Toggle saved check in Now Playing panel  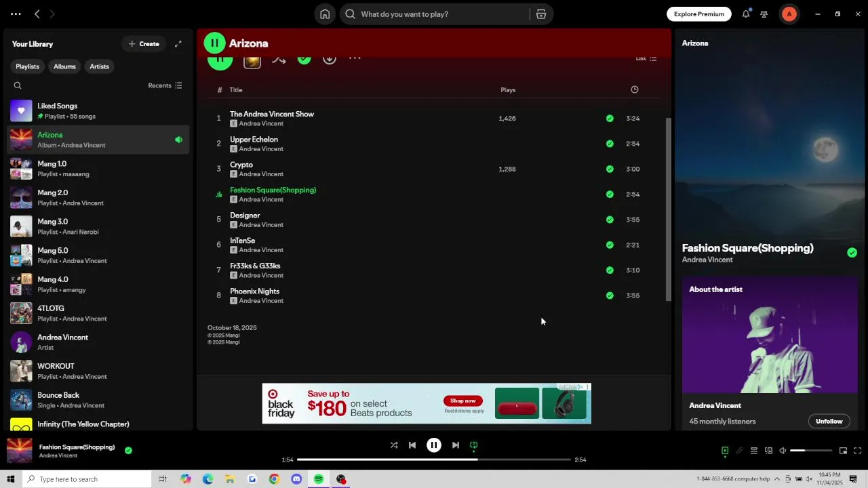(852, 253)
